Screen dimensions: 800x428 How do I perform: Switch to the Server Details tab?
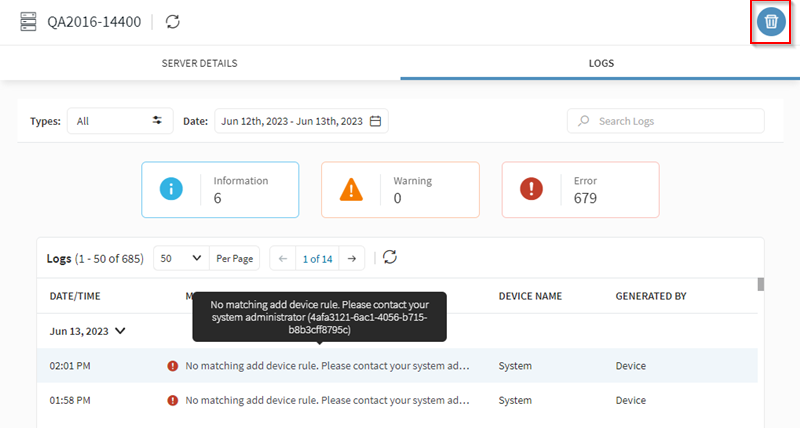coord(200,63)
